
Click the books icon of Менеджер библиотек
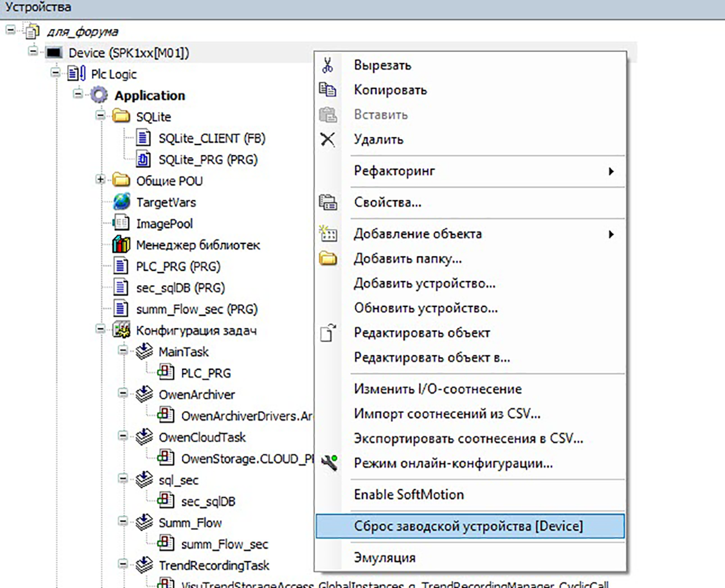point(122,245)
